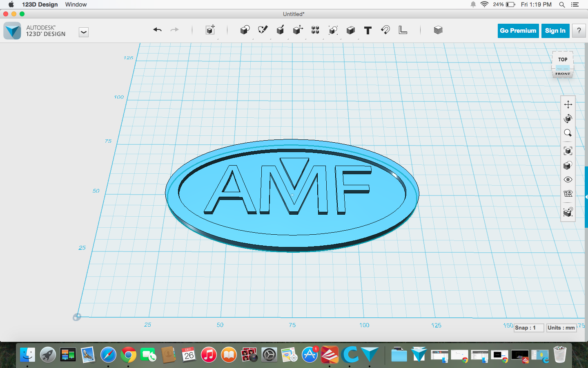Viewport: 588px width, 368px height.
Task: Open the Mail stamp icon in Dock
Action: 88,355
